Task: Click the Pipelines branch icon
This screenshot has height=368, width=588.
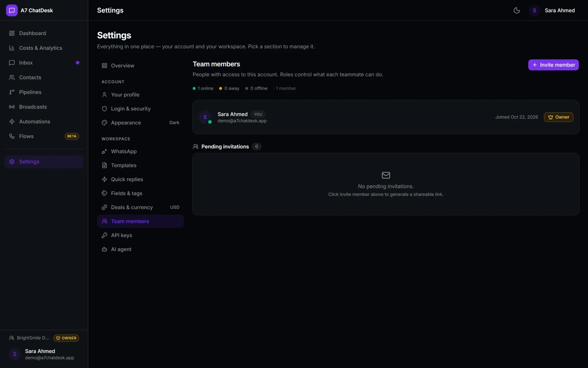Action: tap(12, 92)
